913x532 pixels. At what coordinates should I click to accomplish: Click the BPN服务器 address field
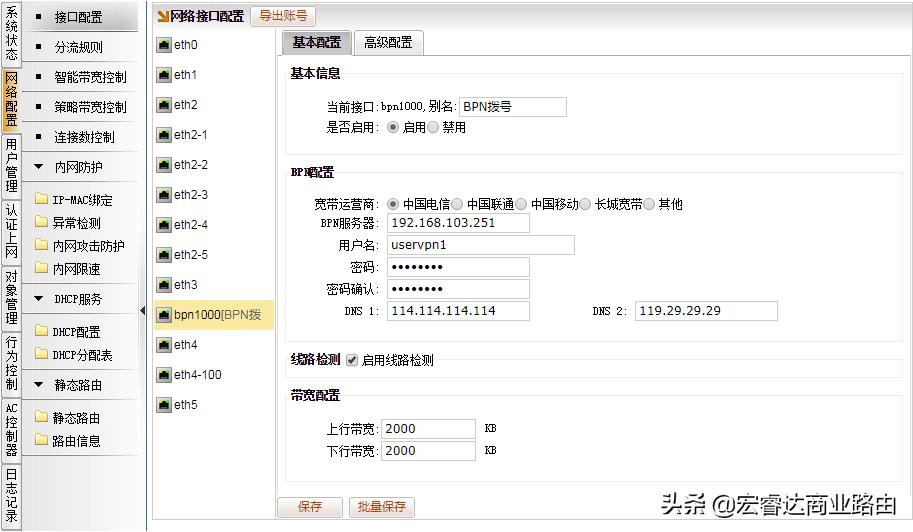458,223
